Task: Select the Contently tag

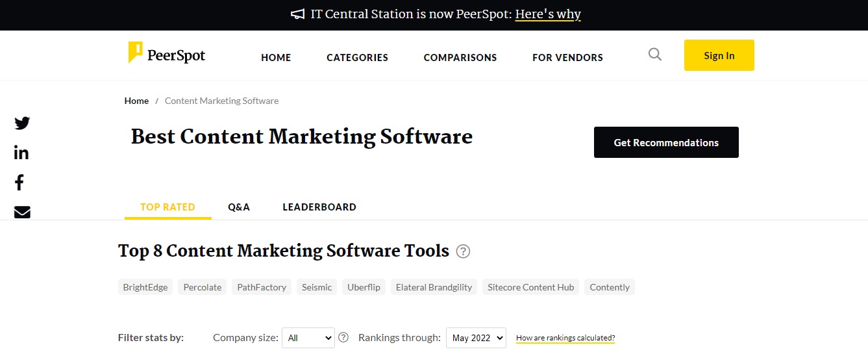Action: click(x=610, y=287)
